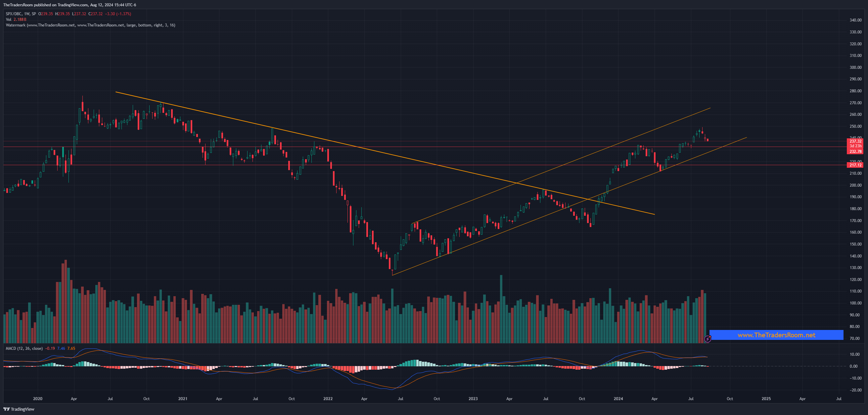The image size is (868, 415).
Task: Click the SPX/DBC symbol label
Action: click(x=14, y=14)
